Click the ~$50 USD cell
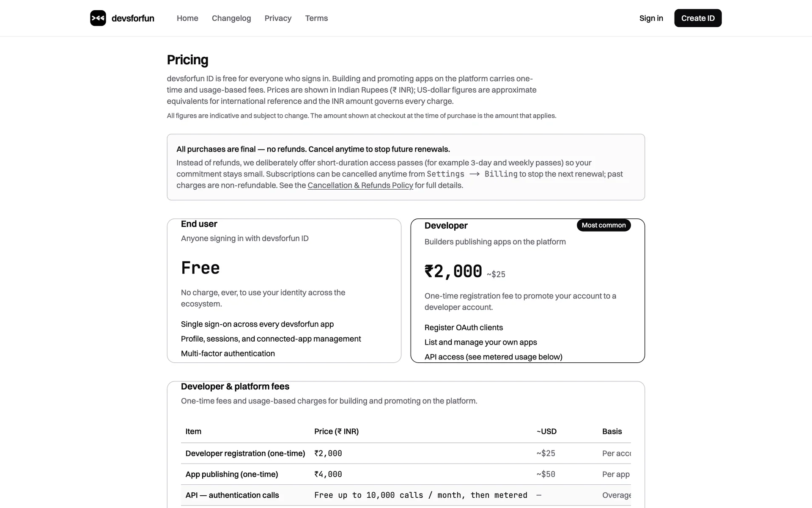Viewport: 812px width, 508px height. pos(546,474)
